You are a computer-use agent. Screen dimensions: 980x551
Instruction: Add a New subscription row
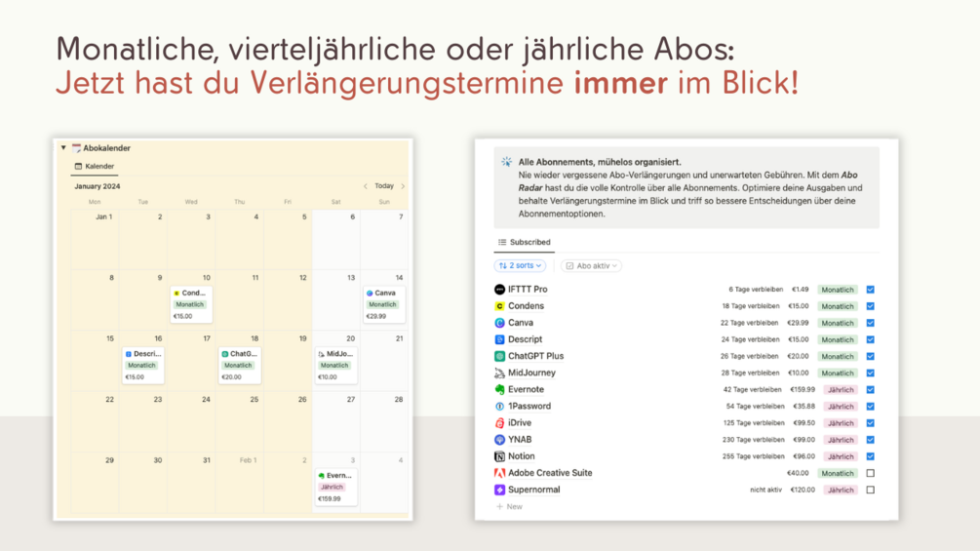(509, 507)
